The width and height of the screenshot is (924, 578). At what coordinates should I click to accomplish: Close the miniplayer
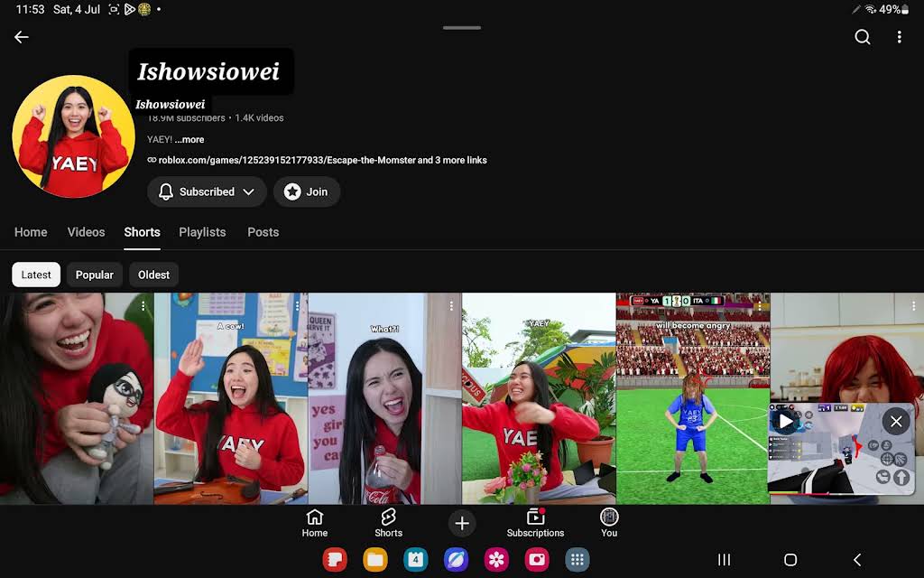point(896,422)
